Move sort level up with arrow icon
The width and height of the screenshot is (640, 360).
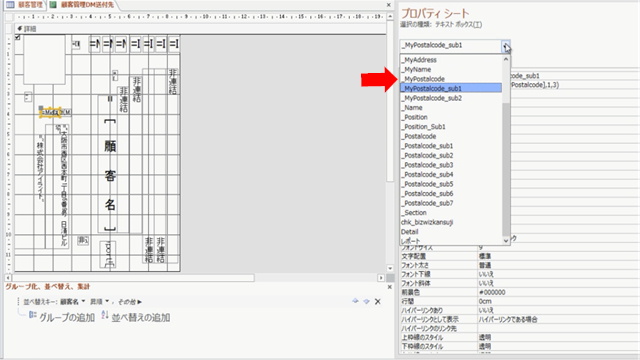(355, 301)
